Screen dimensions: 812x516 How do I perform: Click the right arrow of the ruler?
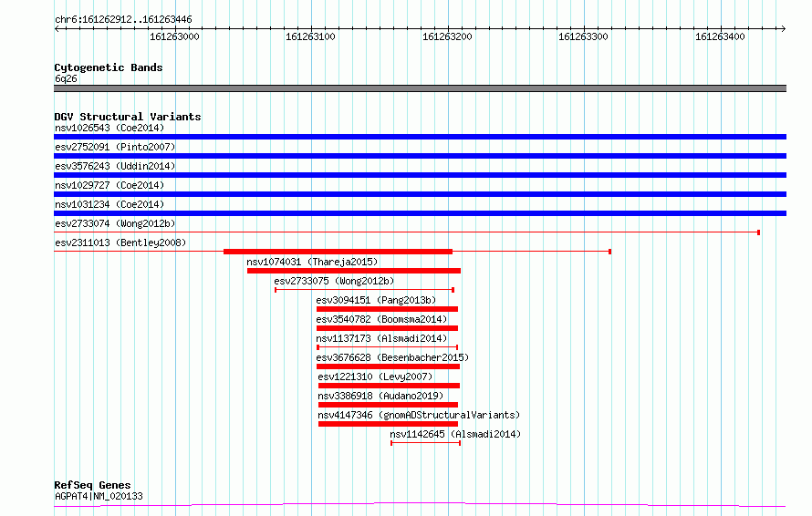[x=784, y=28]
